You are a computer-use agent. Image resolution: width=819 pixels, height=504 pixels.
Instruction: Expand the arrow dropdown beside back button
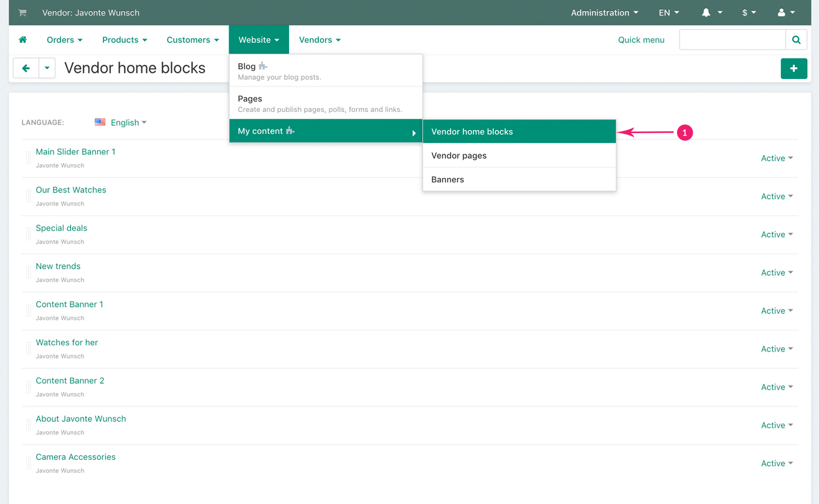(x=47, y=68)
